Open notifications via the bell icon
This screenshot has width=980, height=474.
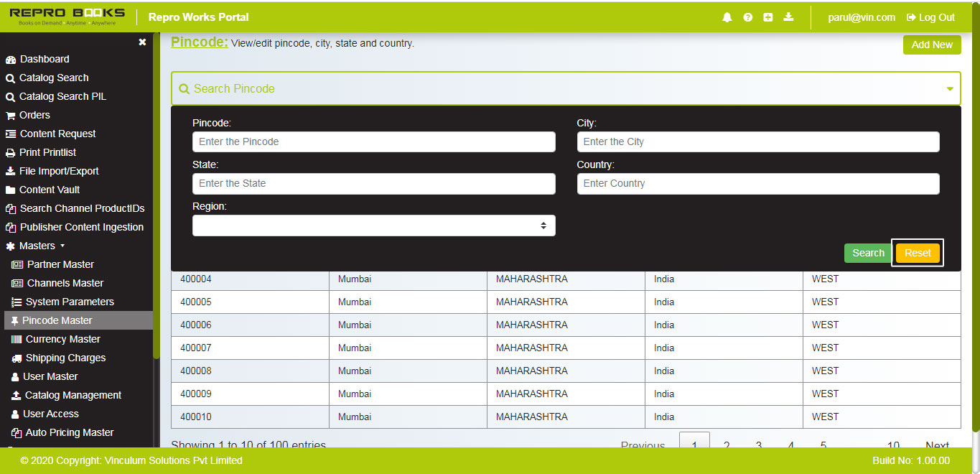(727, 17)
